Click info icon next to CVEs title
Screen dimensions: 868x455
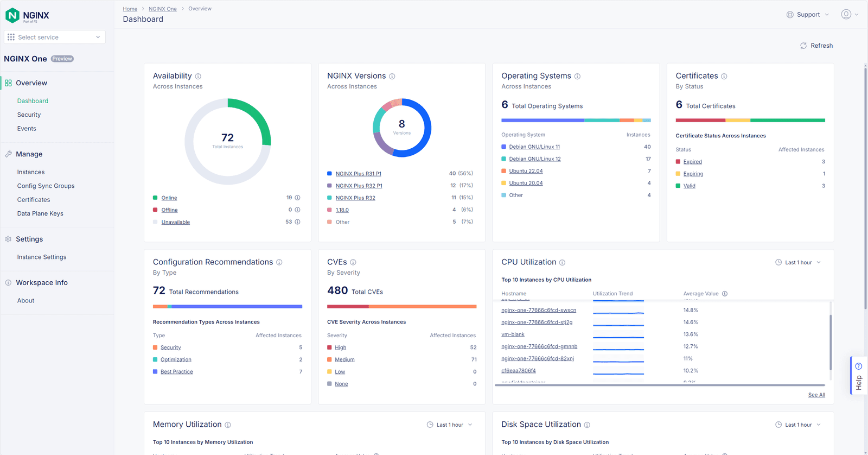coord(353,262)
